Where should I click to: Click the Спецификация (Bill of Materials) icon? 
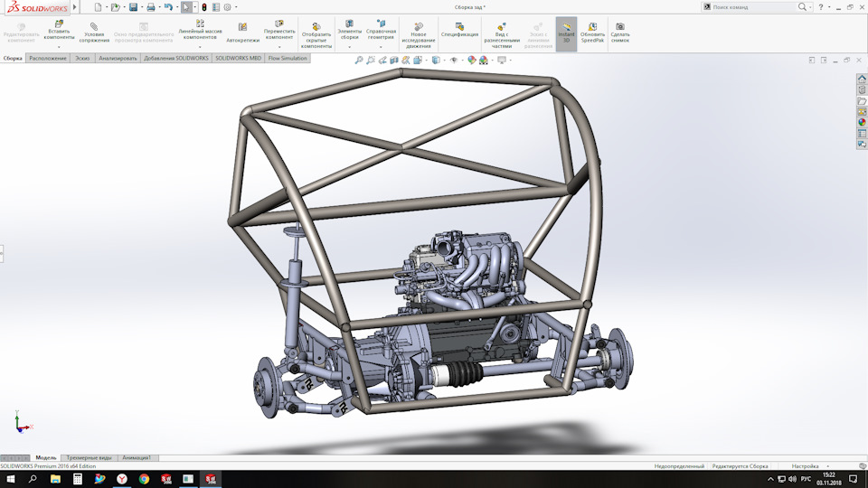coord(459,24)
